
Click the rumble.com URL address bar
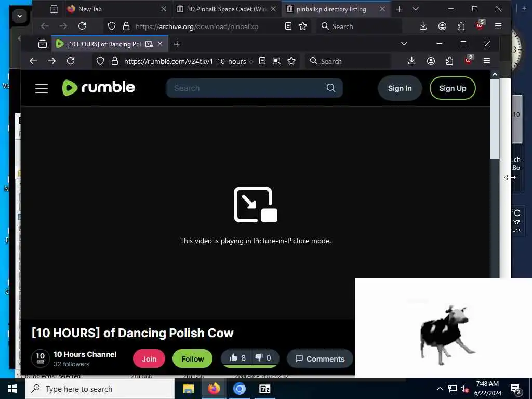point(188,61)
